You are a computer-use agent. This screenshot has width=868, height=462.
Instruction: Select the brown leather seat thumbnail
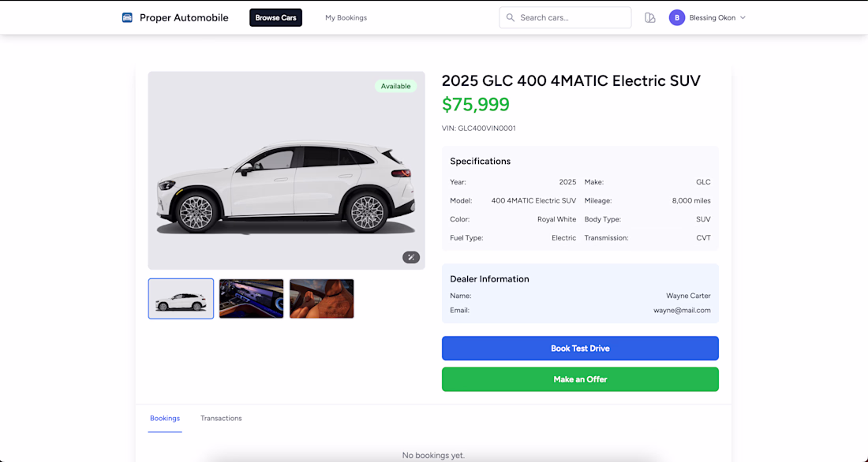(322, 299)
